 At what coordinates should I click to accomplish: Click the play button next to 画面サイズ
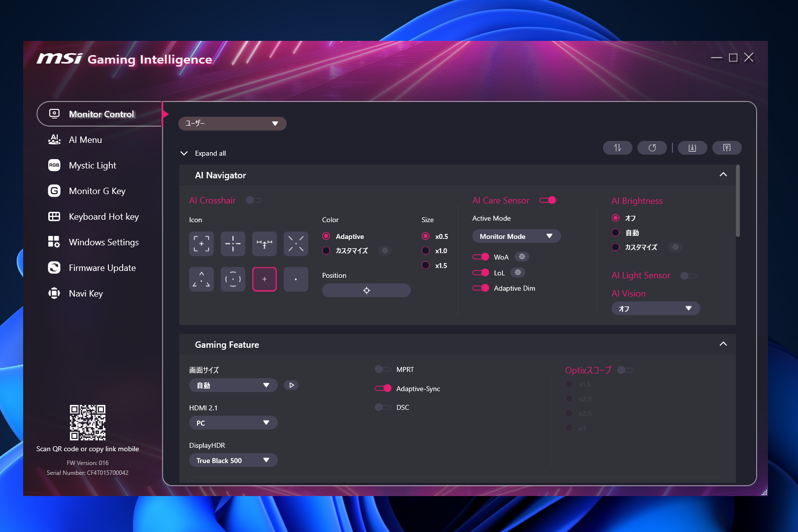[x=291, y=385]
